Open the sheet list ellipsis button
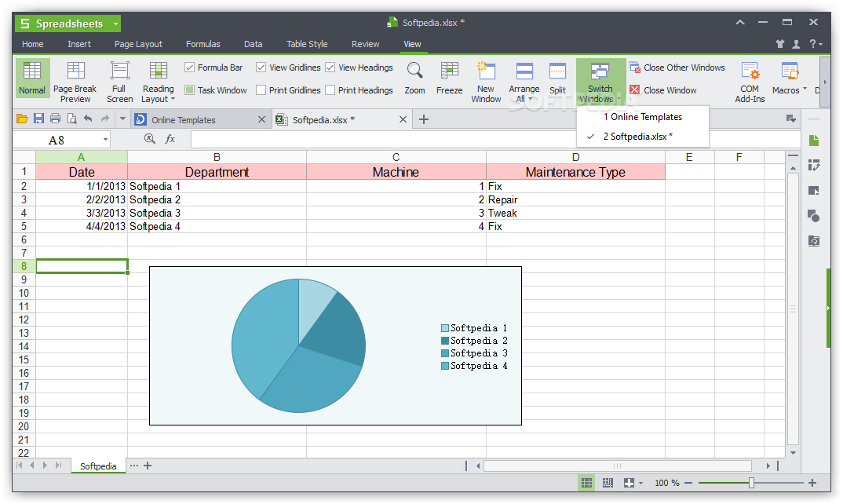The height and width of the screenshot is (504, 843). click(134, 466)
